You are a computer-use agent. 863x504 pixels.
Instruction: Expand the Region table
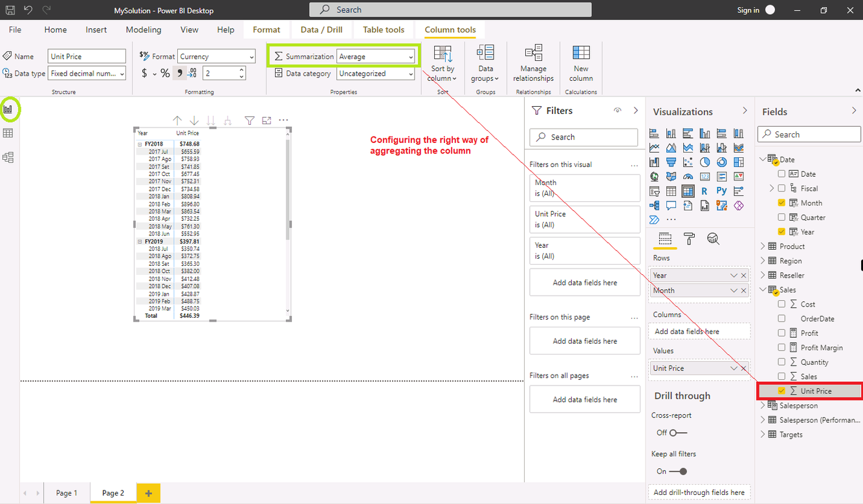click(763, 261)
